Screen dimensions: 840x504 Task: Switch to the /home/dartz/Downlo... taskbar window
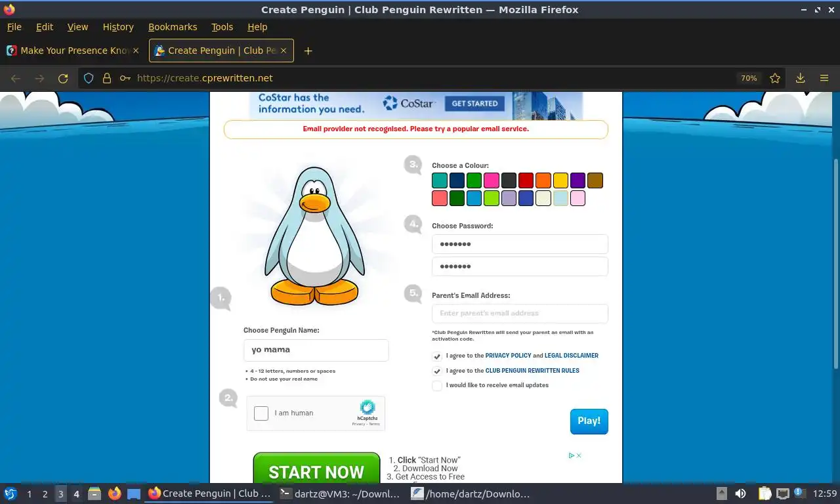pos(471,493)
